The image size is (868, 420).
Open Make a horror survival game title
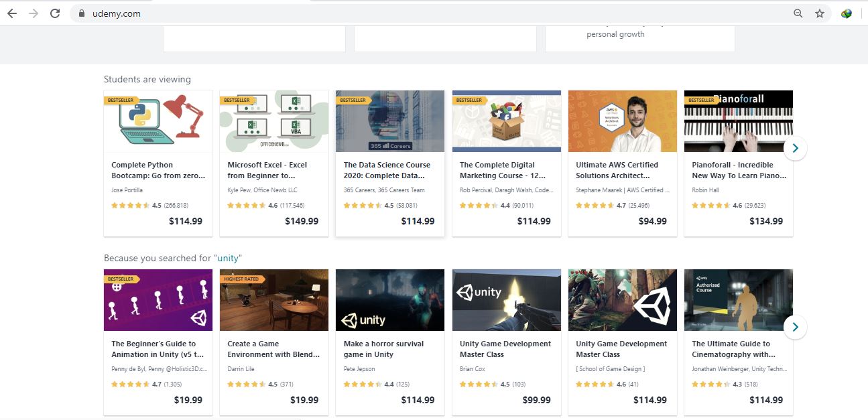click(383, 349)
